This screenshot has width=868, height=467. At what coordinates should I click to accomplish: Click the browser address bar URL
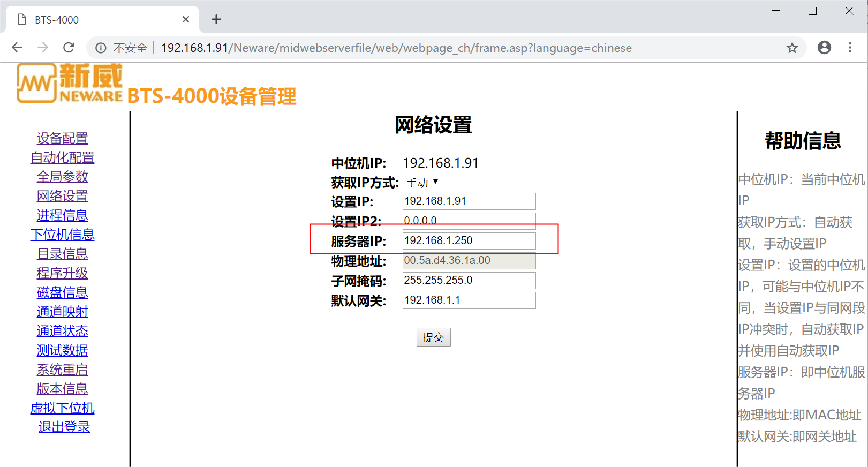coord(396,48)
